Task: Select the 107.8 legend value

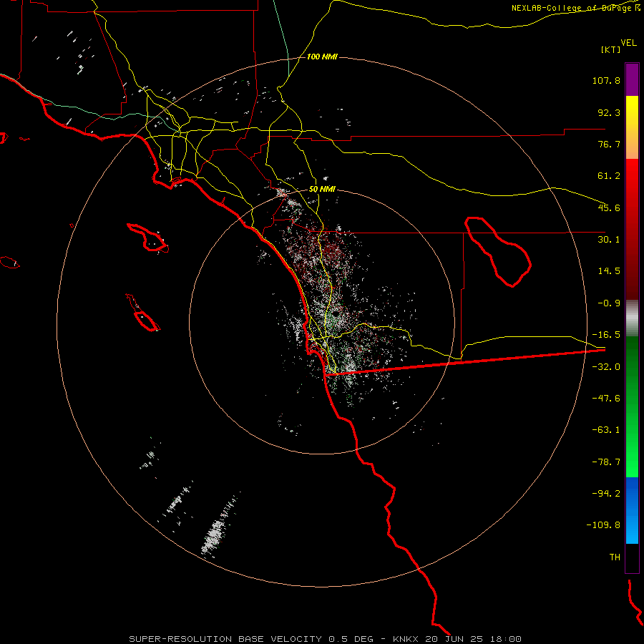Action: (x=606, y=80)
